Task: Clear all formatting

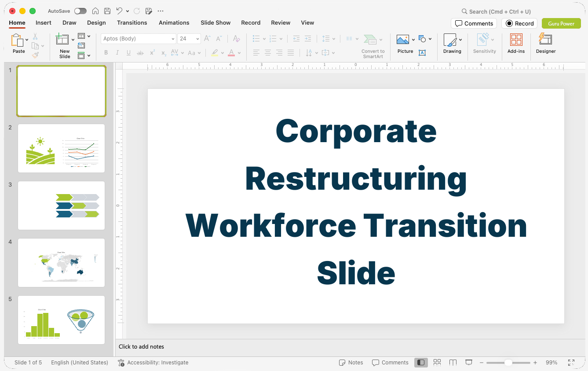Action: [237, 39]
